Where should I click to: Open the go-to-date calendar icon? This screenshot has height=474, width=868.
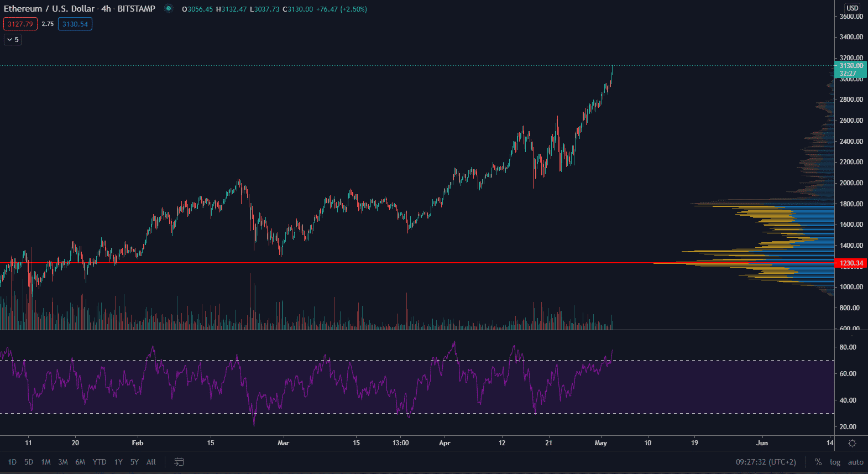[179, 462]
